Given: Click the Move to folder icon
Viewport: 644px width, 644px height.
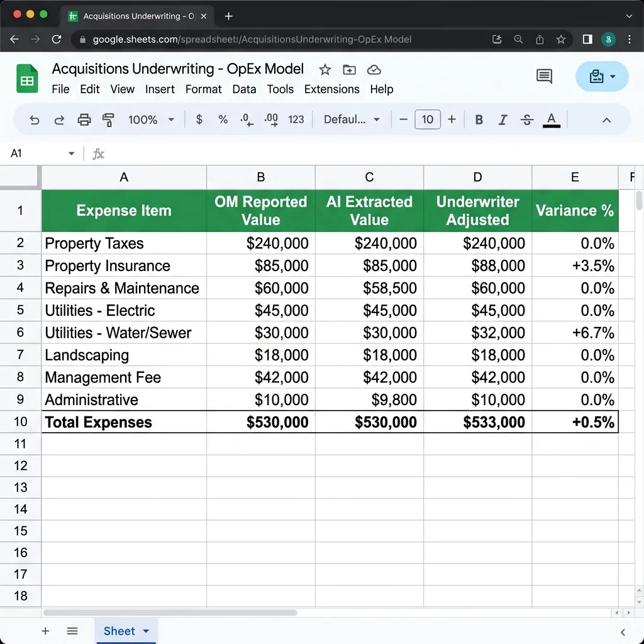Looking at the screenshot, I should click(x=349, y=70).
